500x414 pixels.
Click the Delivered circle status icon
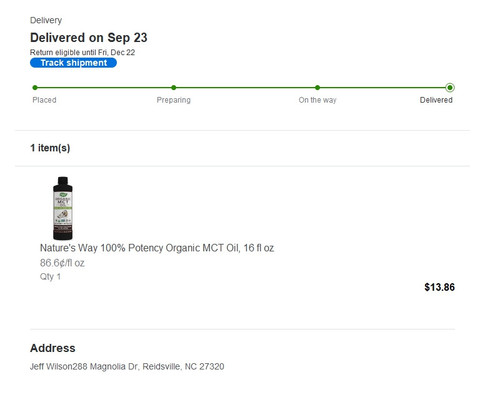(x=450, y=88)
